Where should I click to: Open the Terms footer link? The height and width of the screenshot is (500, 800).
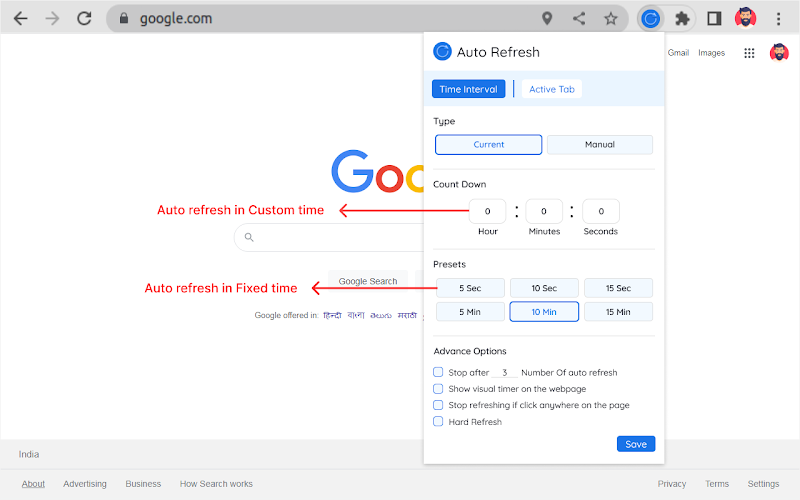pyautogui.click(x=717, y=484)
